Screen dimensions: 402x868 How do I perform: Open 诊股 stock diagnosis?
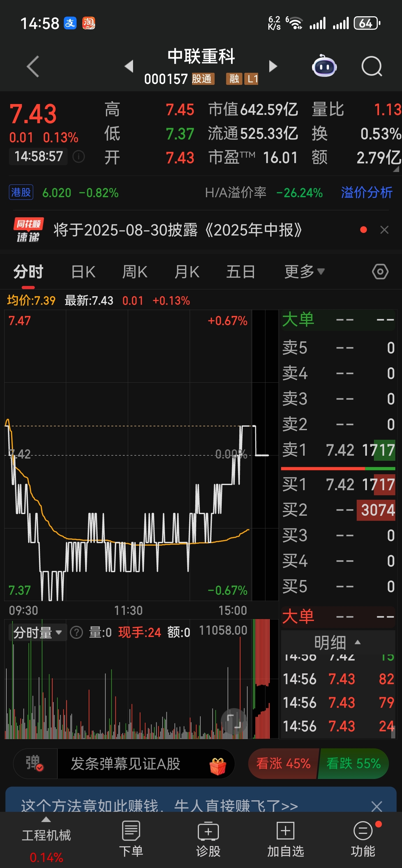208,839
